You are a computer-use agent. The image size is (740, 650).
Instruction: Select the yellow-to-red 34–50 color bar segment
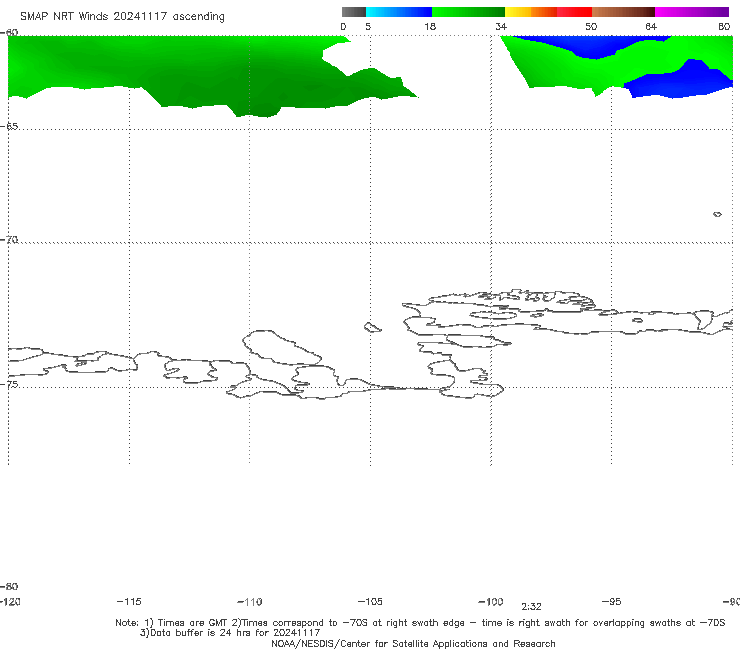coord(548,12)
